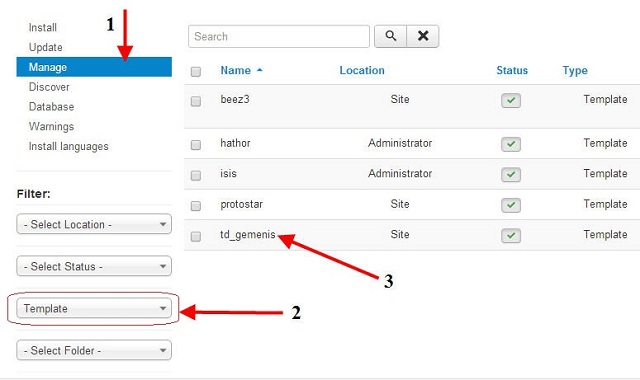
Task: Open the Template type filter dropdown
Action: [94, 308]
